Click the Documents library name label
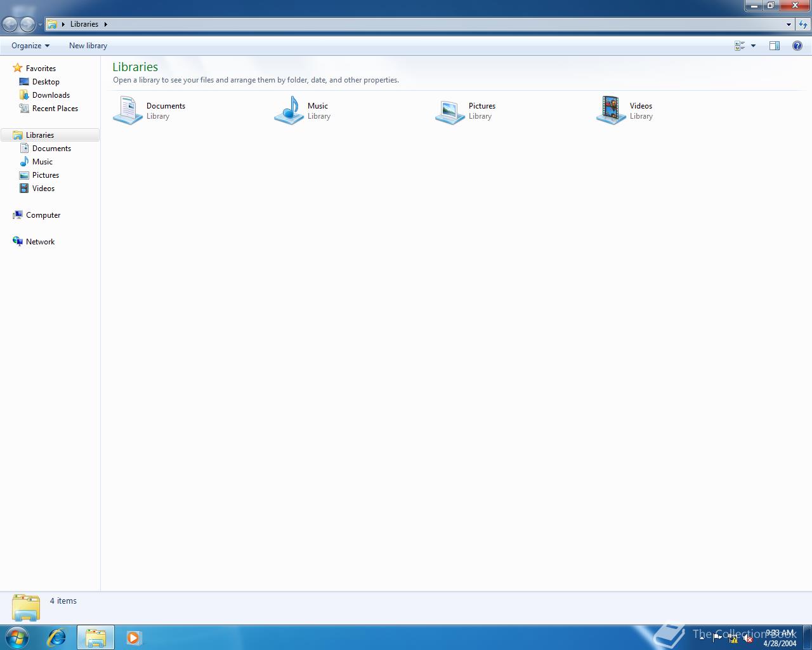This screenshot has width=812, height=650. pos(166,106)
